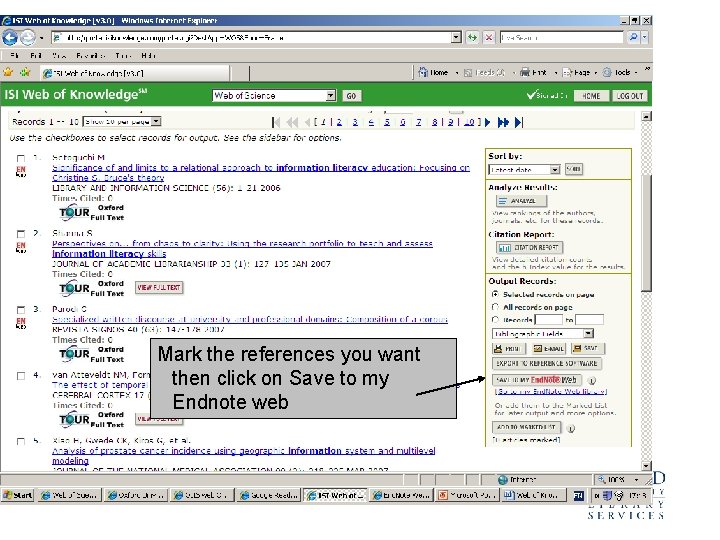Viewport: 720px width, 540px height.
Task: Click EndNote EN icon beside record 3
Action: point(21,323)
